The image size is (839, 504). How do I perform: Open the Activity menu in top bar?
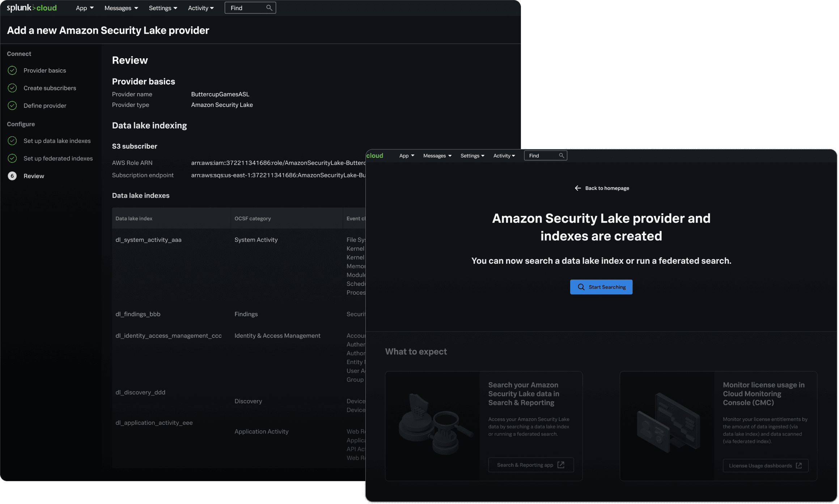click(x=201, y=8)
